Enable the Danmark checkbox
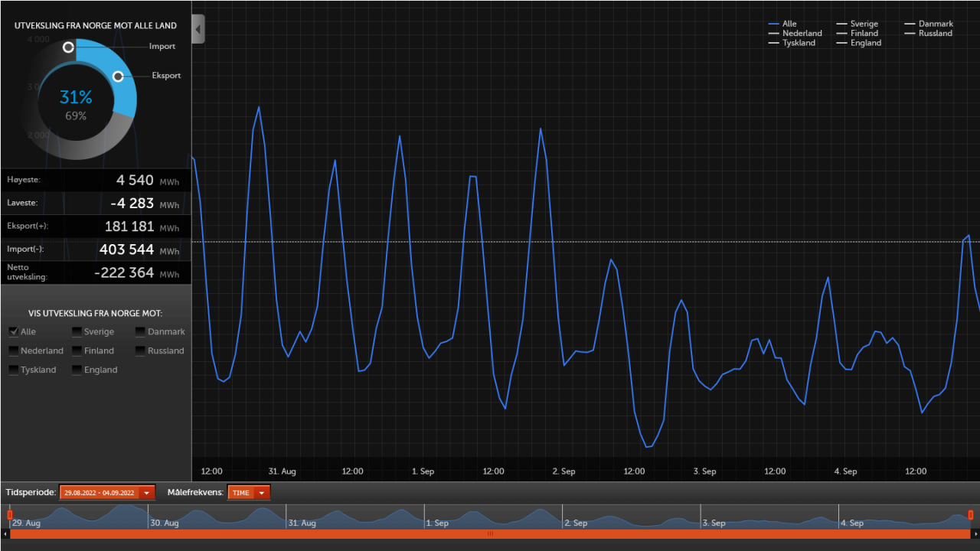Image resolution: width=980 pixels, height=551 pixels. 139,331
